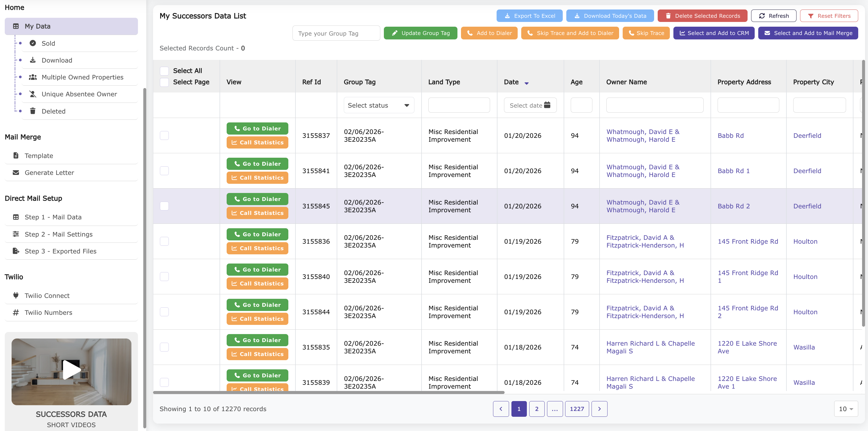Open the Select date picker
The height and width of the screenshot is (431, 868).
pos(530,105)
